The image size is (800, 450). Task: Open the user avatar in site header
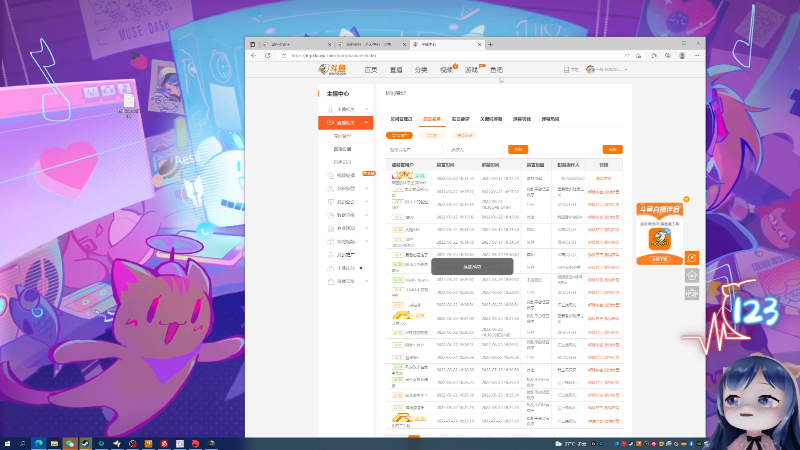click(x=590, y=69)
